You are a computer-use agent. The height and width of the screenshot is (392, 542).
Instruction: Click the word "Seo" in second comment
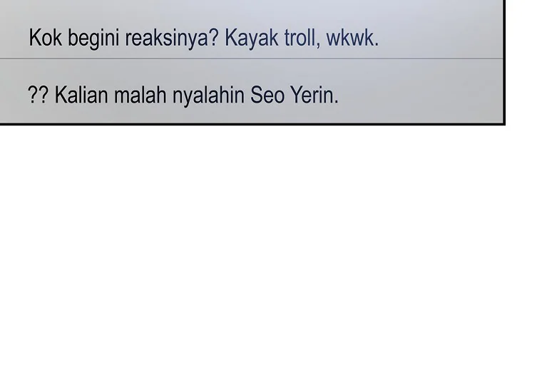(x=267, y=95)
